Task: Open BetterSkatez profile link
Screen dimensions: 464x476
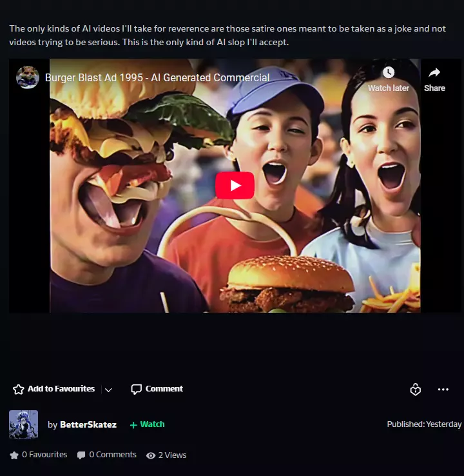Action: tap(88, 424)
